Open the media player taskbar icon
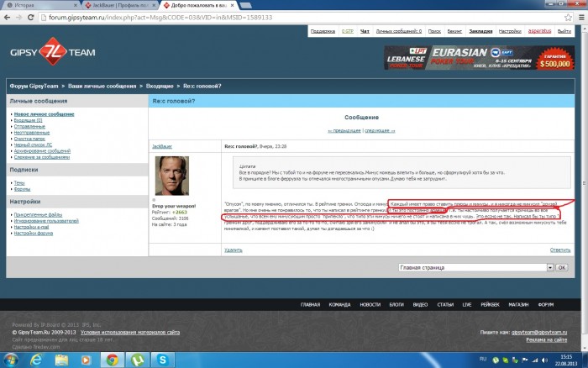Image resolution: width=588 pixels, height=368 pixels. 86,360
